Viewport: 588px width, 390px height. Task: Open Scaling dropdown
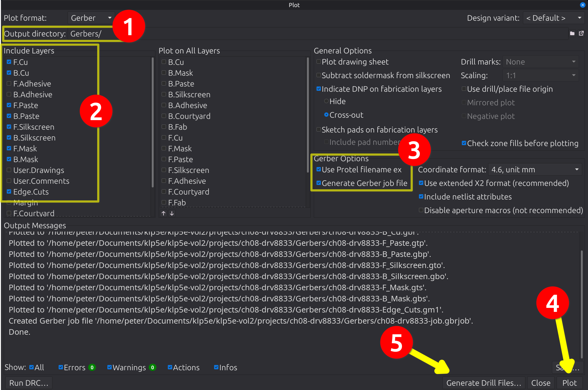[x=540, y=75]
